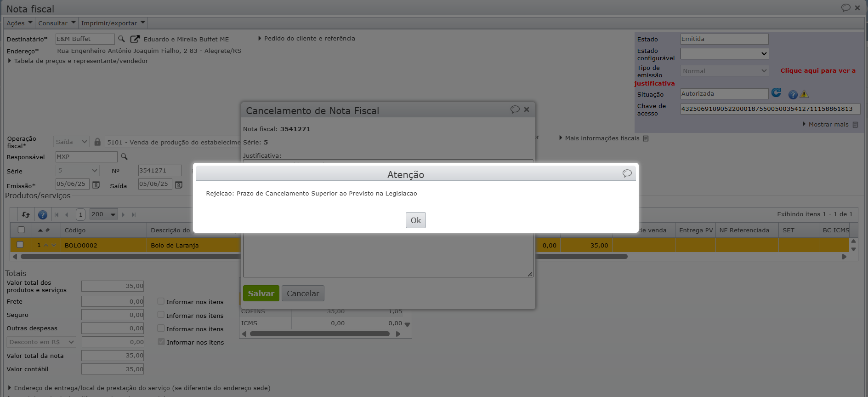Click note icon beside Mais informações fiscais
This screenshot has height=397, width=868.
[646, 138]
